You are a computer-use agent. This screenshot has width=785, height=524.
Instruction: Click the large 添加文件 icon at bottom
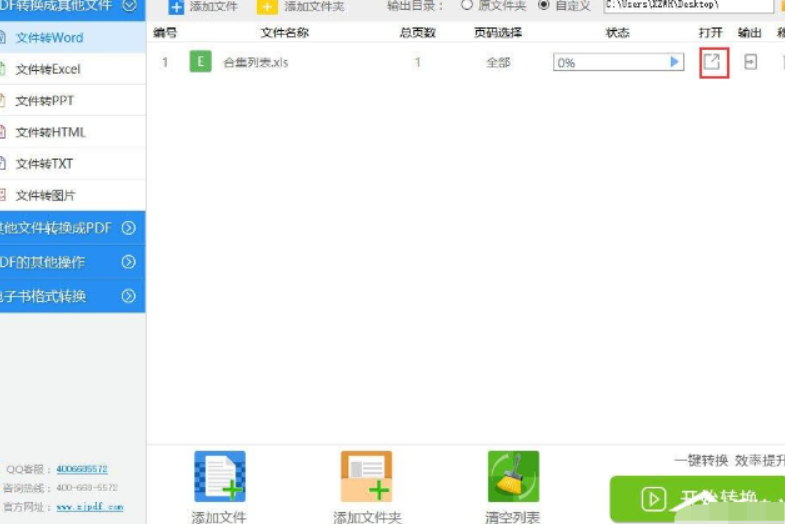tap(219, 477)
